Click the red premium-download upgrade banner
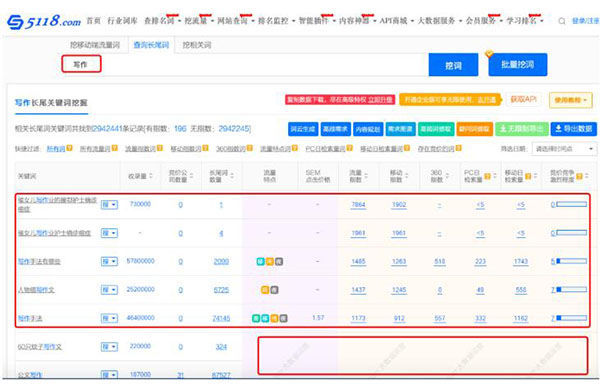 [340, 100]
